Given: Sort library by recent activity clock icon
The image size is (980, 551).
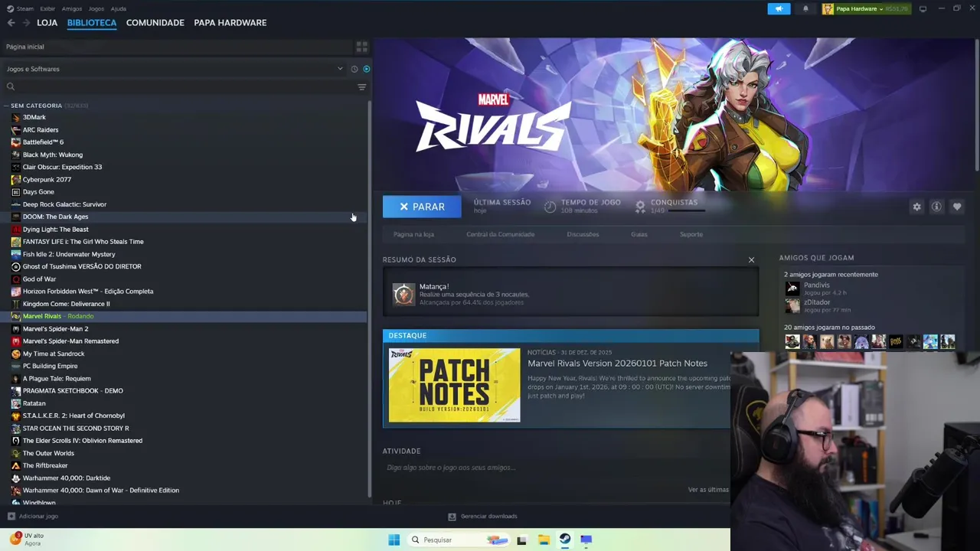Looking at the screenshot, I should click(354, 69).
